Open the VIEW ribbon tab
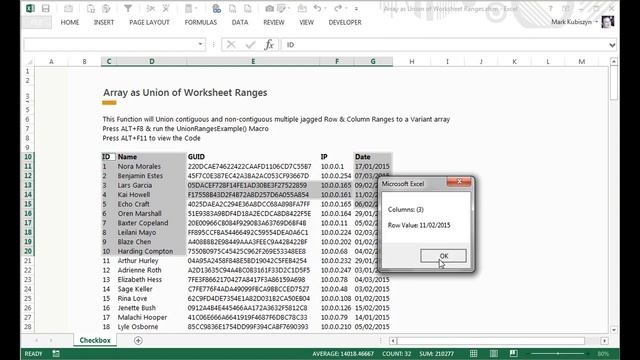Image resolution: width=640 pixels, height=360 pixels. (307, 22)
